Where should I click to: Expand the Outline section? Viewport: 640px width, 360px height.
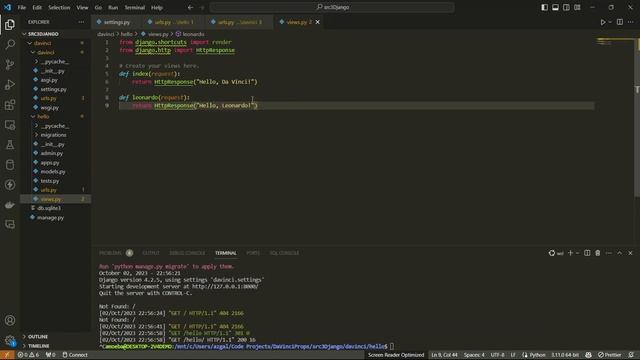pyautogui.click(x=56, y=337)
